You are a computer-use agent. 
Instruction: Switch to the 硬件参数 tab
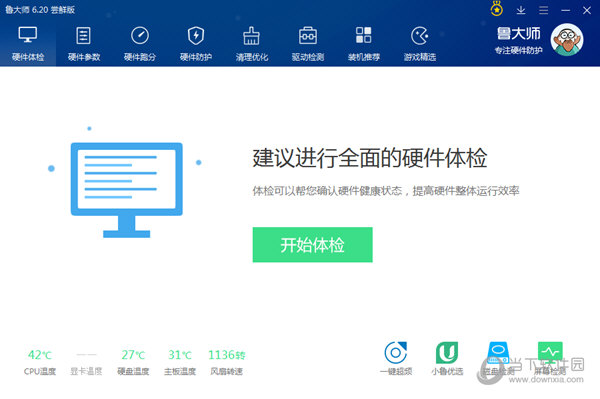[x=84, y=43]
